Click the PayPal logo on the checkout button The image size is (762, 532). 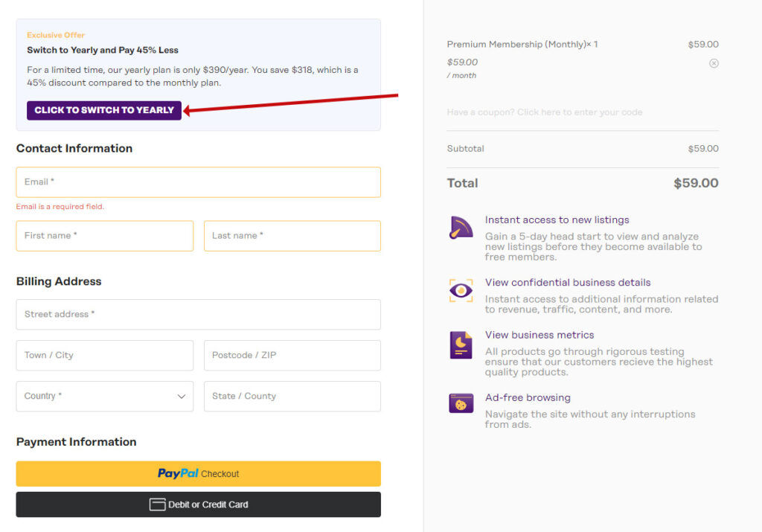pos(178,473)
